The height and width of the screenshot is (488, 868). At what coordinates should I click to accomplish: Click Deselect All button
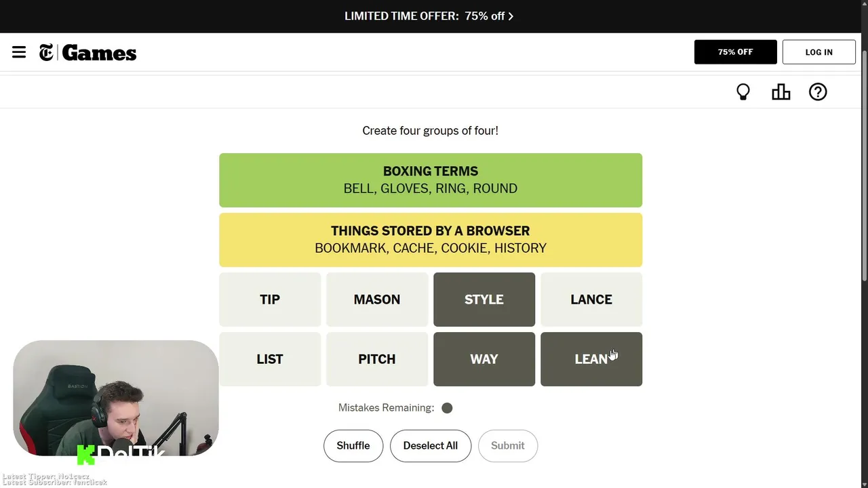coord(431,446)
